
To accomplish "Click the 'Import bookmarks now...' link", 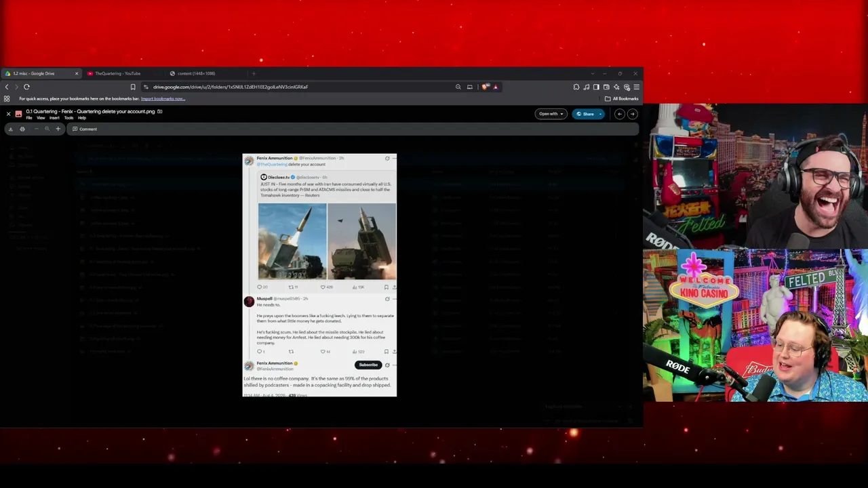I will (163, 99).
